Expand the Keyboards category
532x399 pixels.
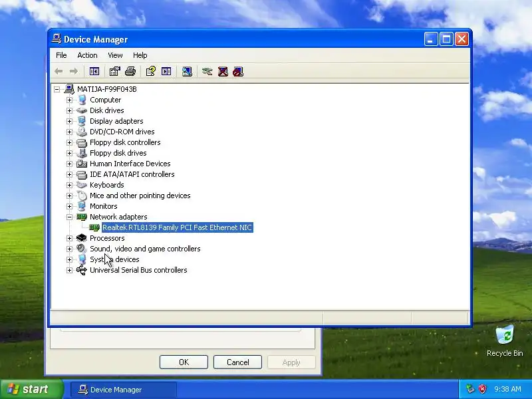click(69, 185)
